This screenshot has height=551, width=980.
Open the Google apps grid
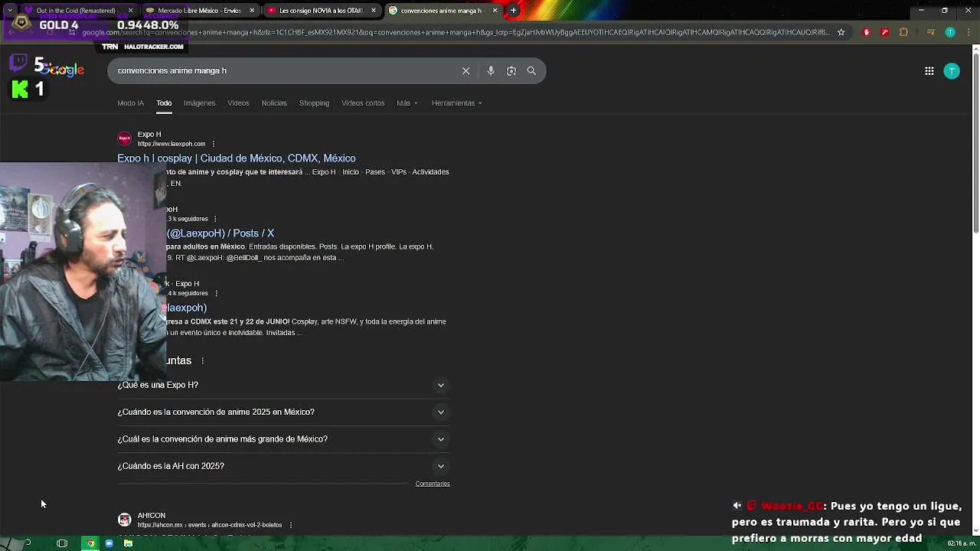(929, 70)
